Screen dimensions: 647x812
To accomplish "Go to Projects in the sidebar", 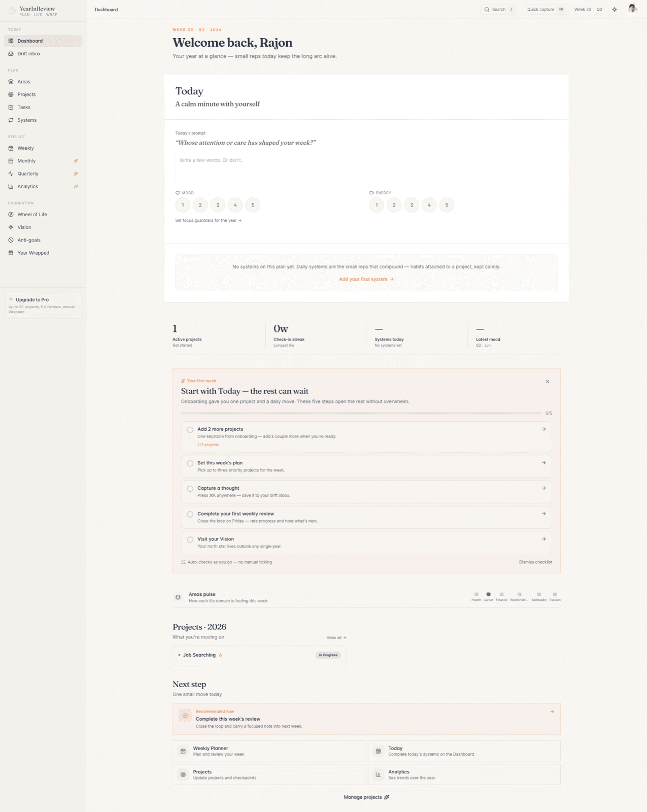I will [43, 94].
